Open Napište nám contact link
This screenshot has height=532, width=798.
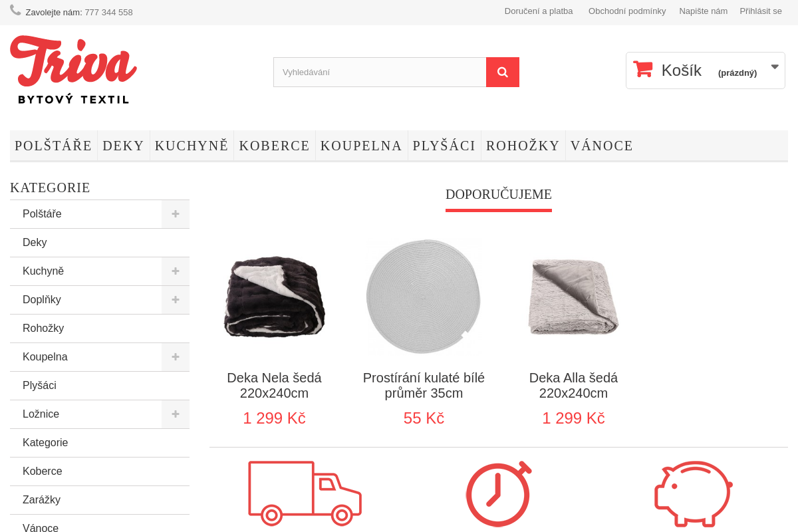coord(703,11)
